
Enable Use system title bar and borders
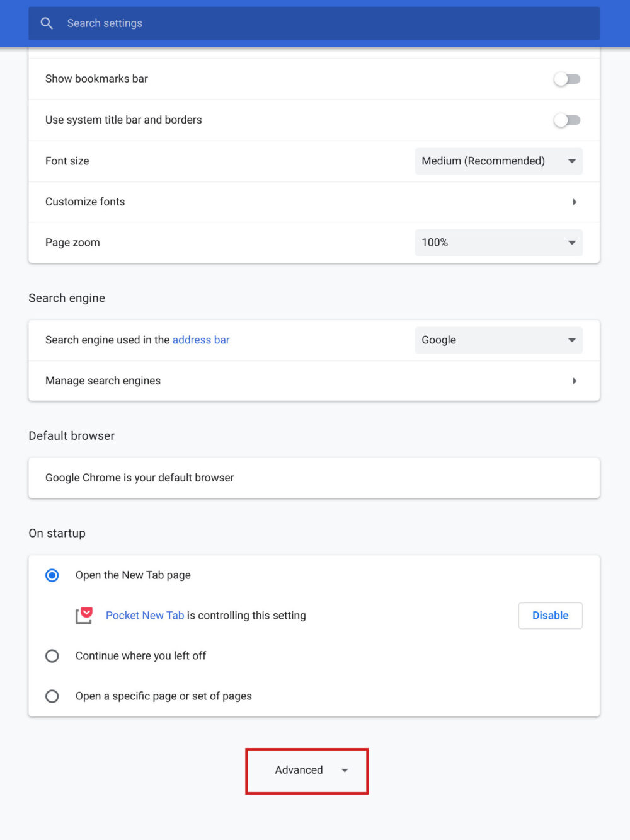[x=566, y=120]
